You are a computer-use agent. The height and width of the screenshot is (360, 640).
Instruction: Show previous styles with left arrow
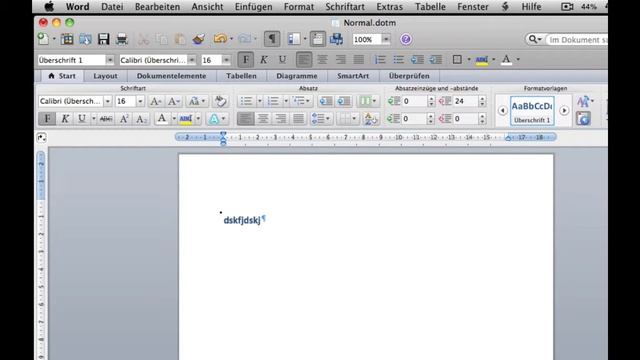click(502, 111)
